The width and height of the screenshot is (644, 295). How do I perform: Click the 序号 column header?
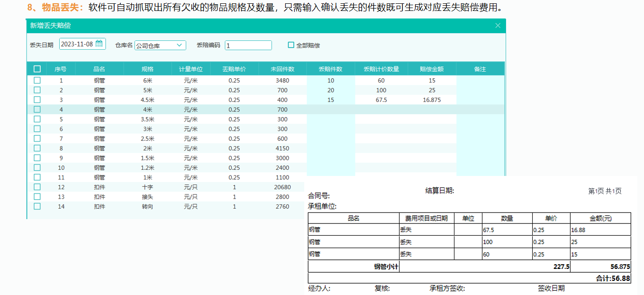point(61,69)
